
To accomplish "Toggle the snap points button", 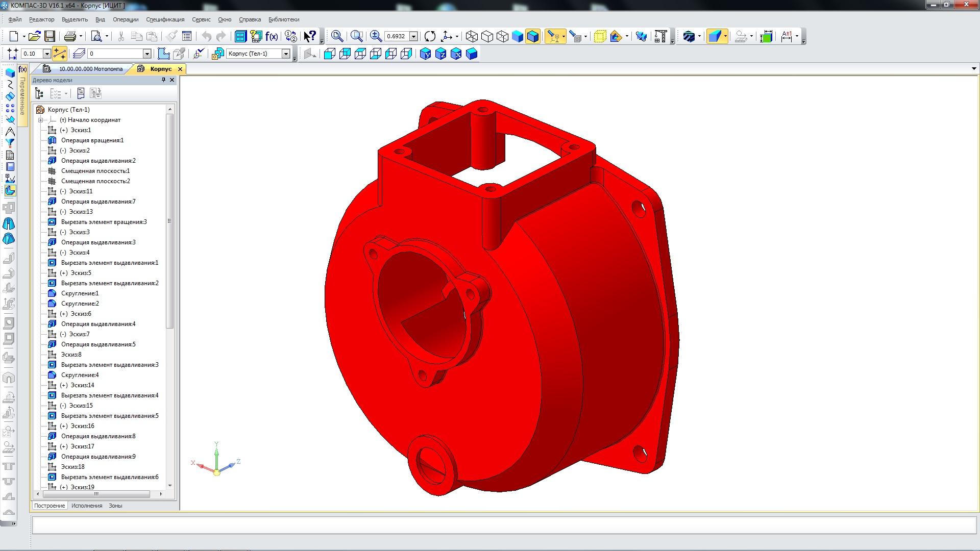I will (59, 54).
